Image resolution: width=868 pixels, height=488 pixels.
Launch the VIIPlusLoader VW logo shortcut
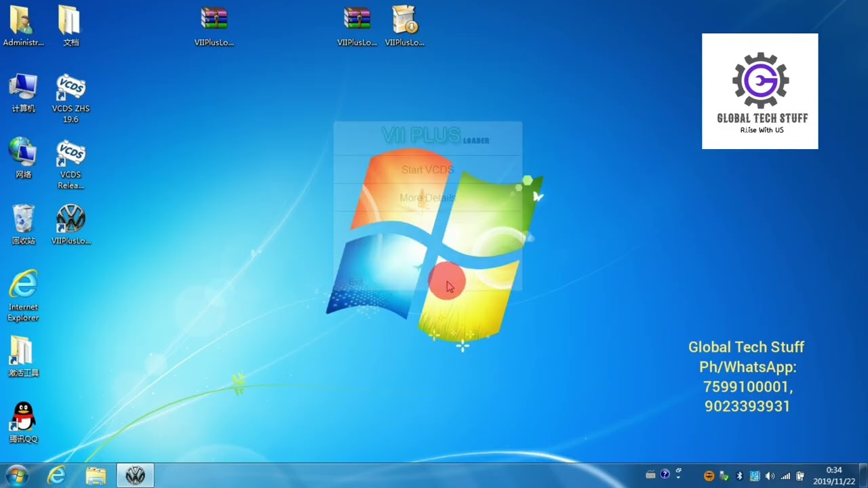point(71,224)
